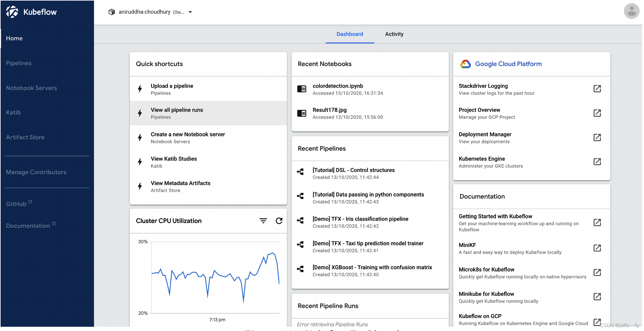Open Katib in the sidebar
Image resolution: width=644 pixels, height=331 pixels.
pyautogui.click(x=47, y=112)
